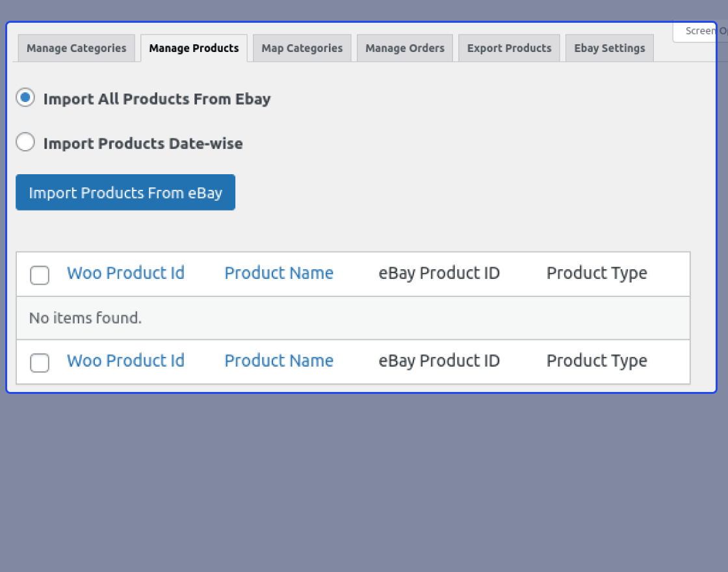Open the Manage Categories tab
Viewport: 728px width, 572px height.
pyautogui.click(x=76, y=48)
